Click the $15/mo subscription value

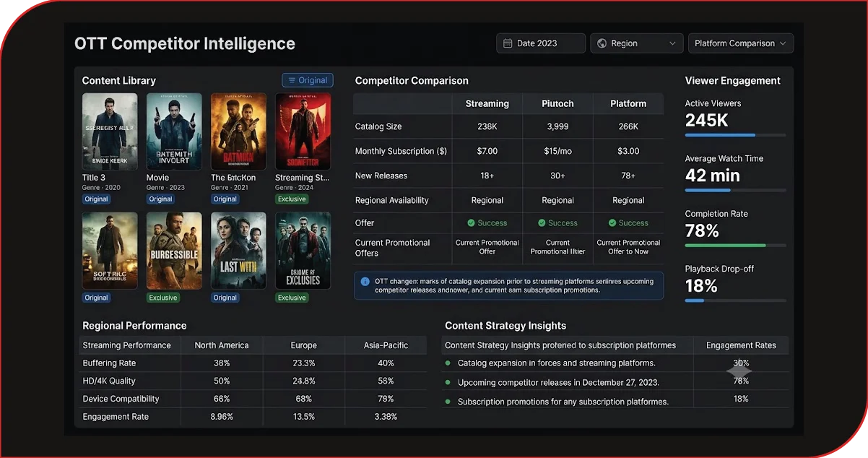[558, 151]
